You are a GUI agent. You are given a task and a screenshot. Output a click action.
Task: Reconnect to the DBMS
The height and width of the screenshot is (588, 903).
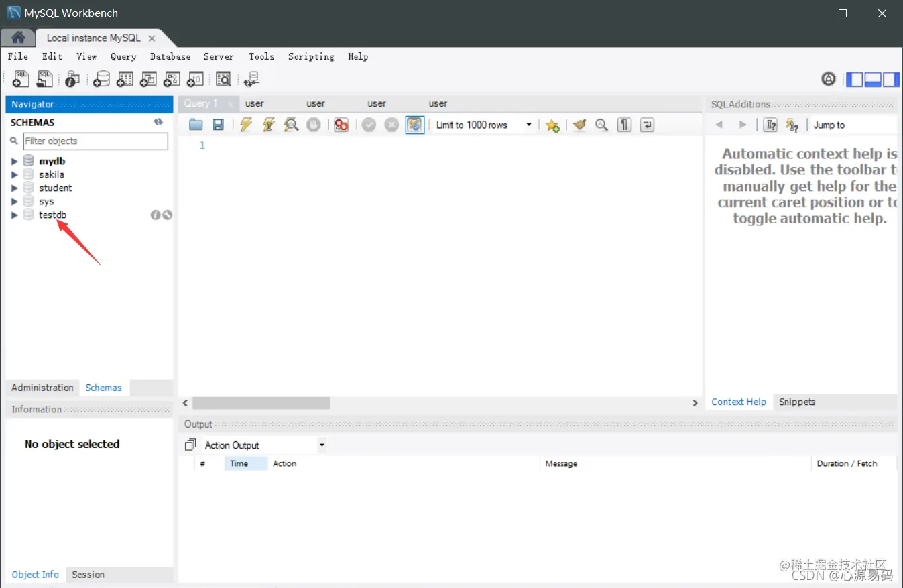[x=252, y=79]
